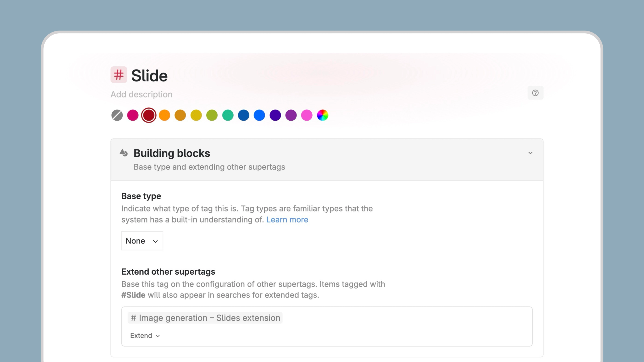The image size is (644, 362).
Task: Select the teal tag color
Action: click(228, 115)
